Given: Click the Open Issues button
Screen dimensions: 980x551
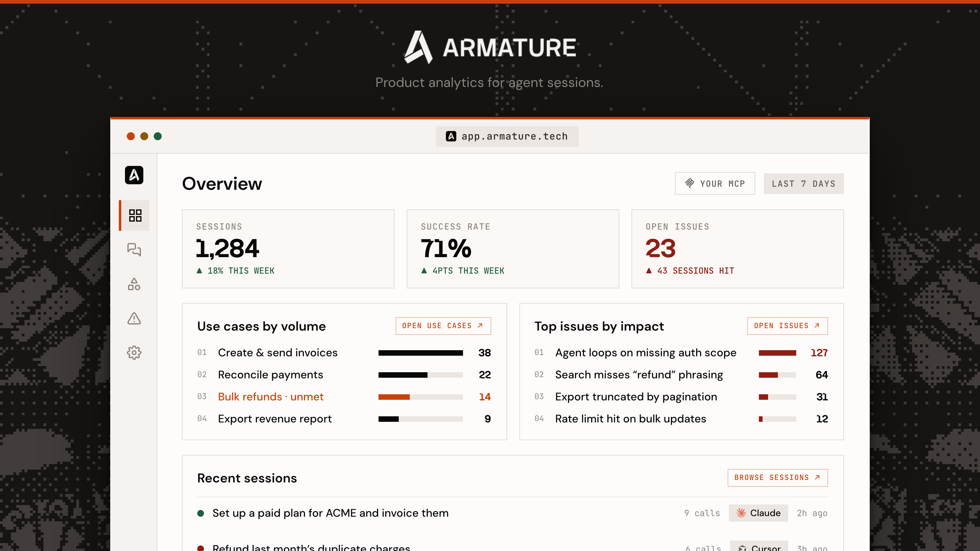Looking at the screenshot, I should [x=787, y=325].
